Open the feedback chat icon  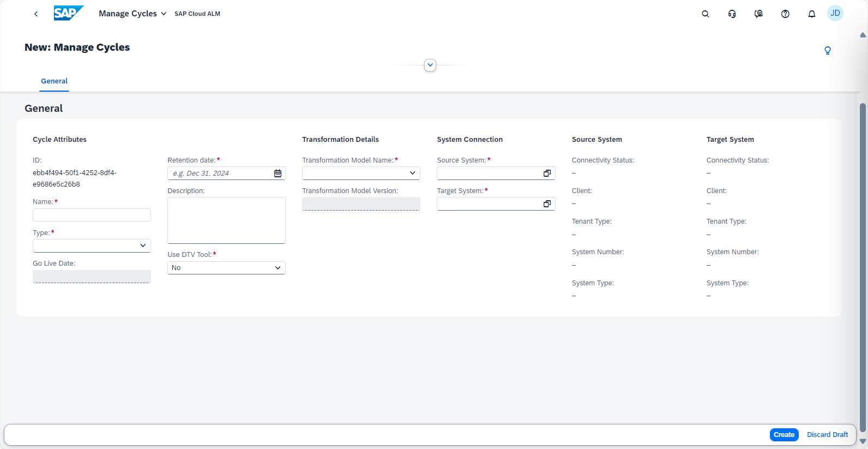coord(758,14)
